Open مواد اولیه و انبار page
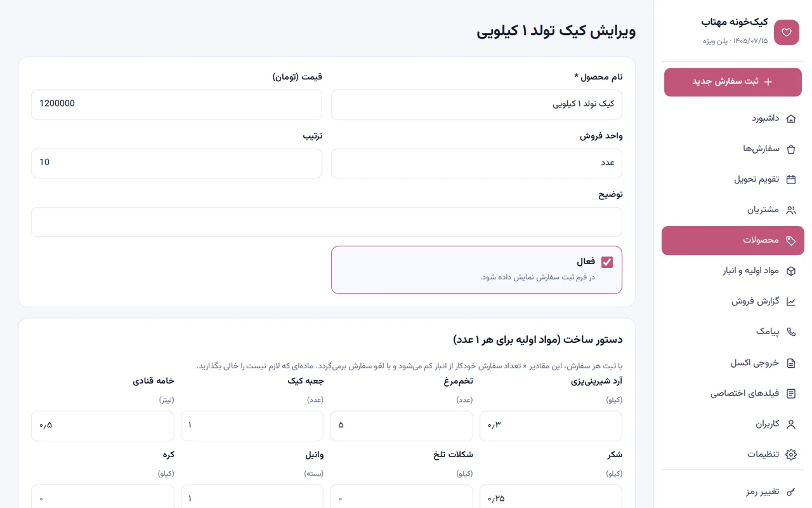Screen dimensions: 812x508 point(733,271)
